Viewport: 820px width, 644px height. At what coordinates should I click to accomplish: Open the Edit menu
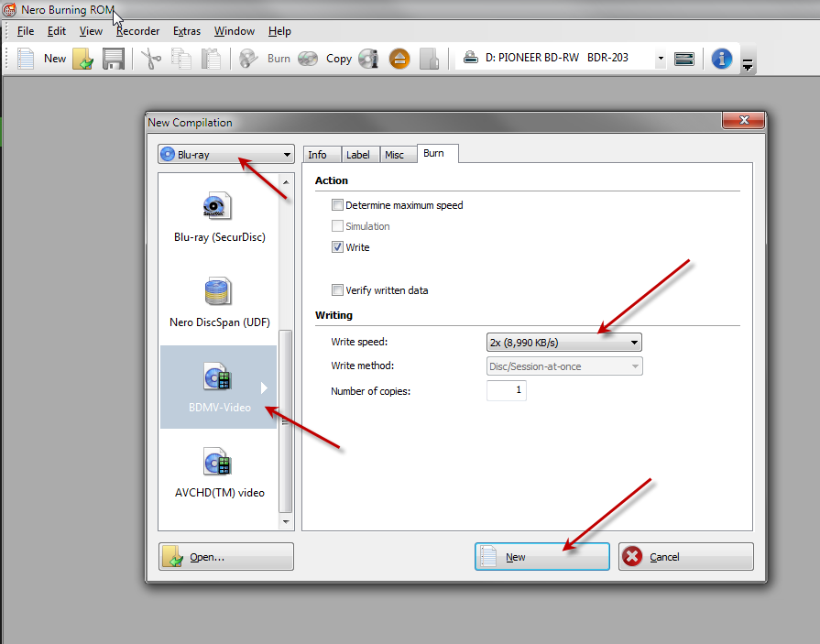(57, 31)
